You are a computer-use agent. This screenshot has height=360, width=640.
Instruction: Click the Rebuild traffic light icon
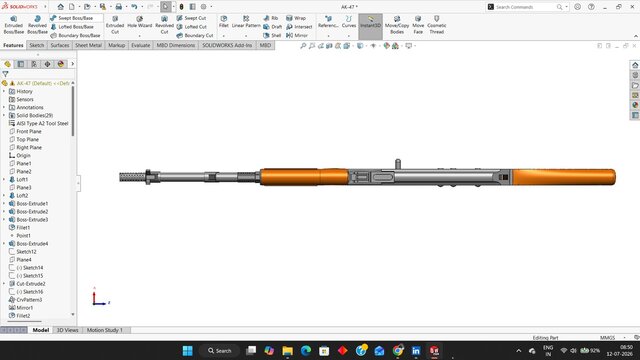click(181, 7)
